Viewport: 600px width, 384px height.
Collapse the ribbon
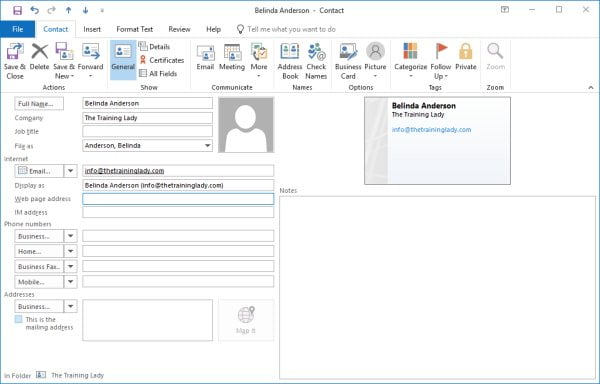(x=591, y=88)
